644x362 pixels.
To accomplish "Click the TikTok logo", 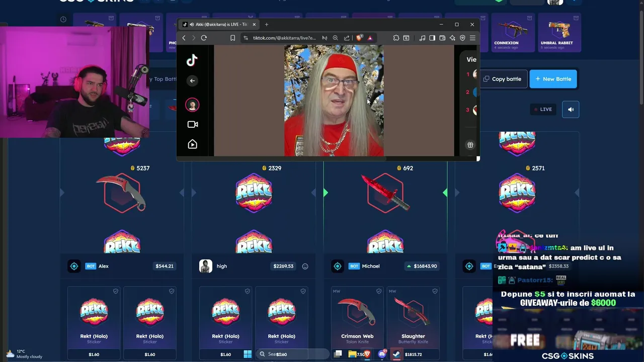I will click(x=192, y=60).
